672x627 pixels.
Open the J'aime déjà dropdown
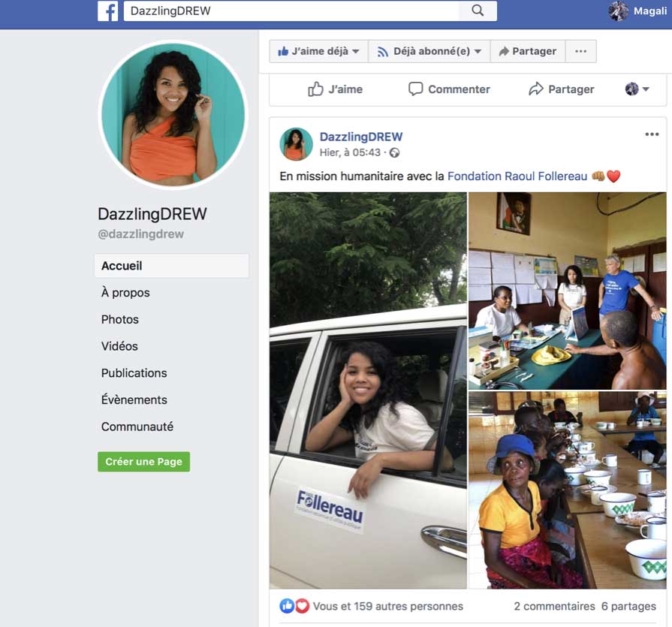click(319, 51)
